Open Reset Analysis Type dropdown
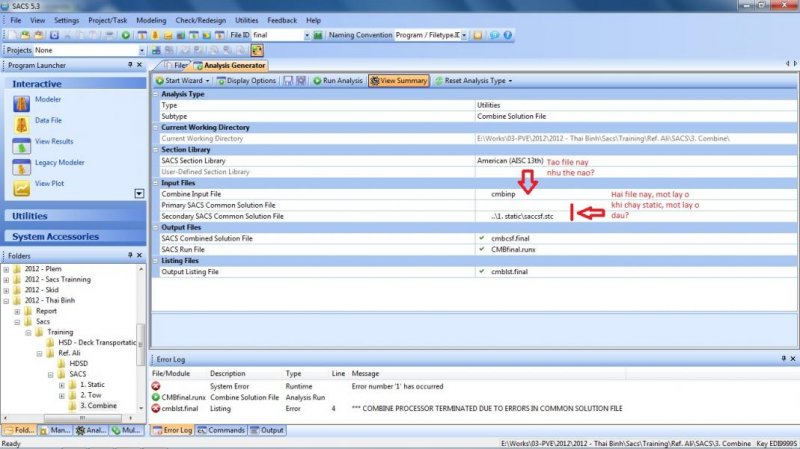 [510, 81]
